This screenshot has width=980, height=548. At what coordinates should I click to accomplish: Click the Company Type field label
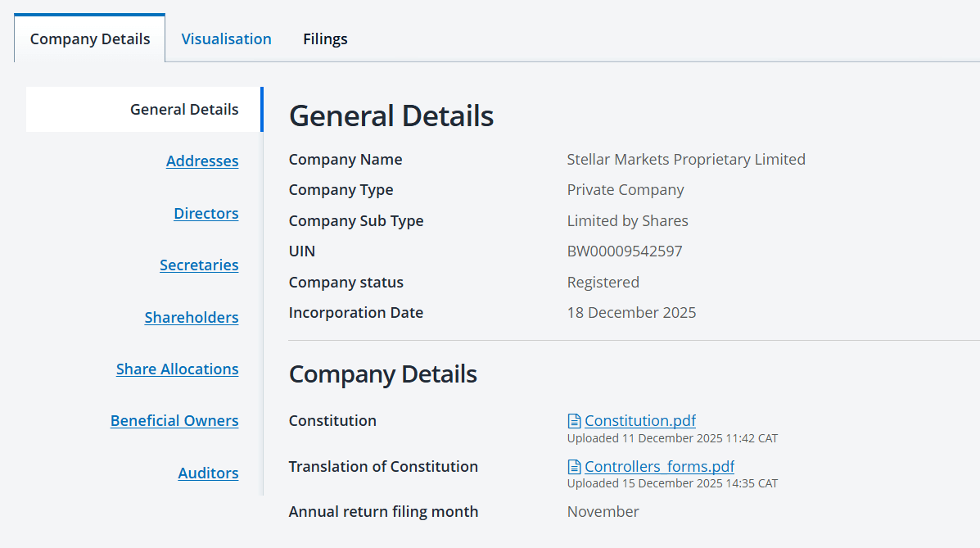coord(341,190)
